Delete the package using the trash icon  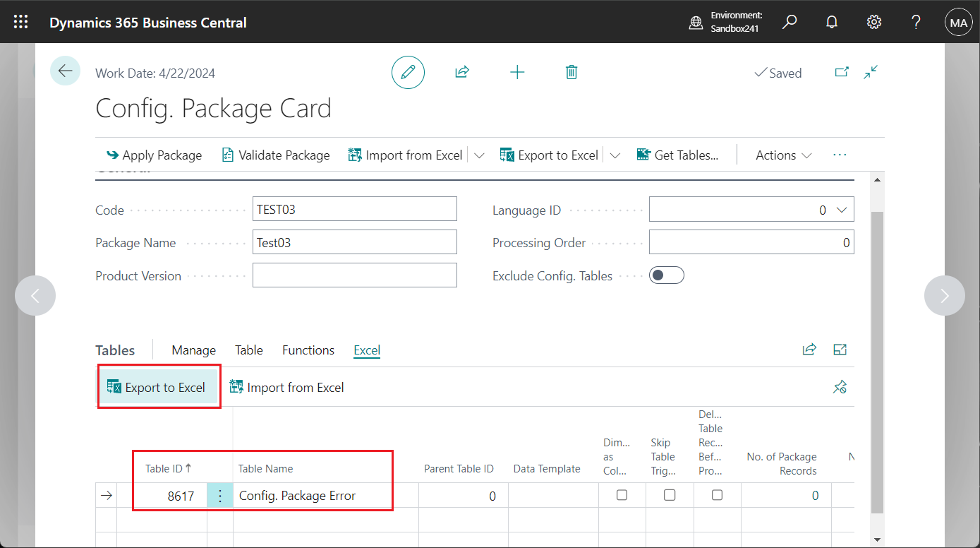coord(571,72)
